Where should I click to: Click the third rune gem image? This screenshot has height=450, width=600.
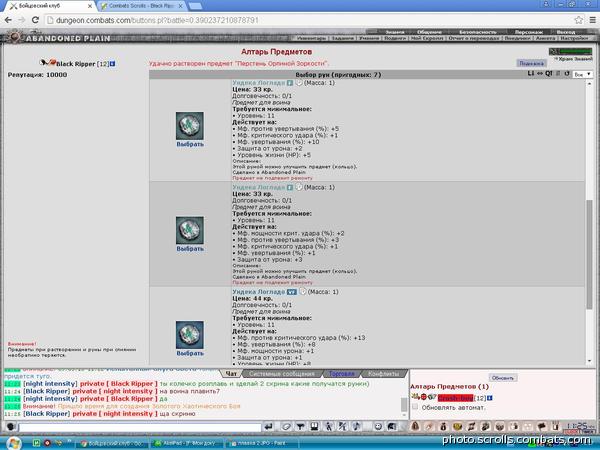coord(190,335)
